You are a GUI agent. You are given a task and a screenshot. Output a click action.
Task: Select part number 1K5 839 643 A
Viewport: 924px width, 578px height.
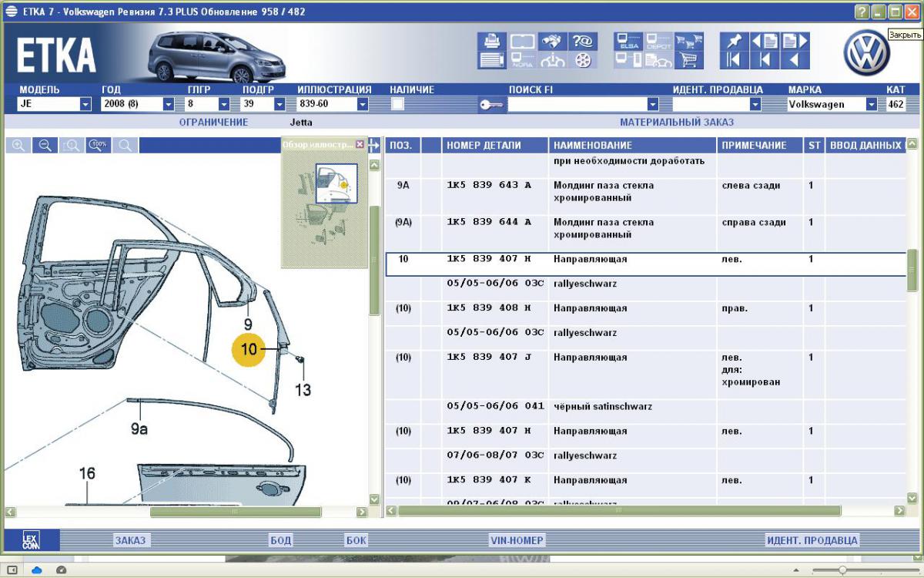coord(489,186)
